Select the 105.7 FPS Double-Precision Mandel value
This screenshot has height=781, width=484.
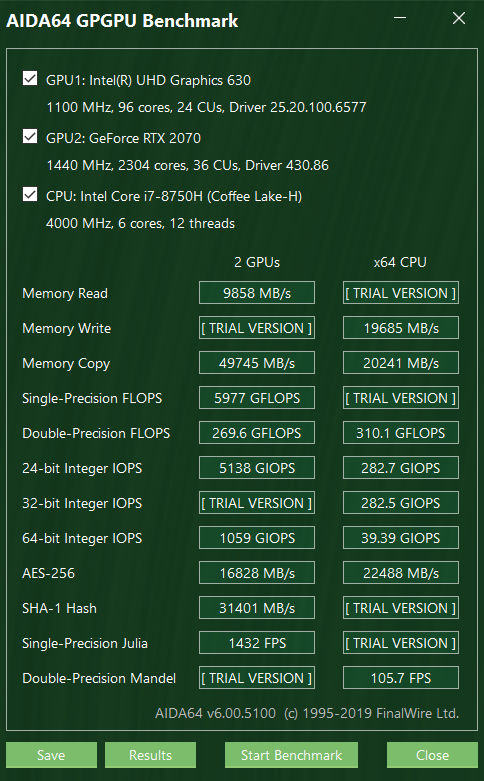coord(401,678)
